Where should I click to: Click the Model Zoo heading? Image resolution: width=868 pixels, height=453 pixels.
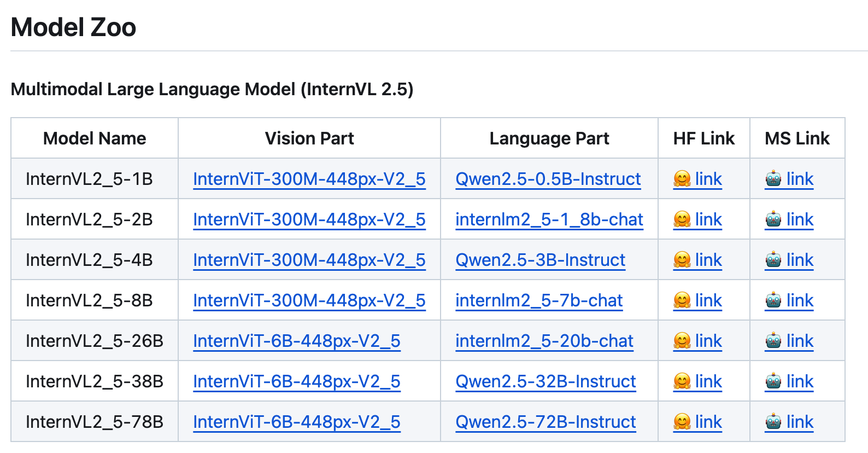(73, 27)
